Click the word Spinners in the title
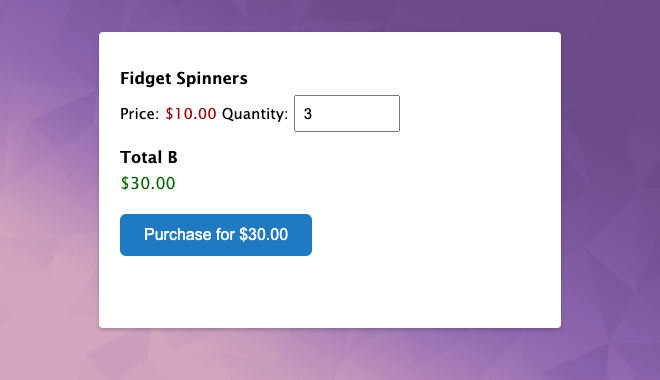 (x=212, y=79)
